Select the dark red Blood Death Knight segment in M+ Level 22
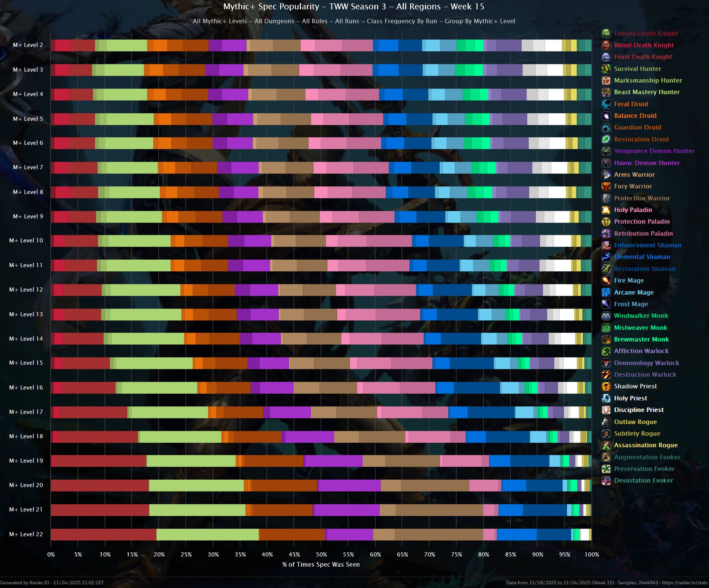 click(103, 534)
